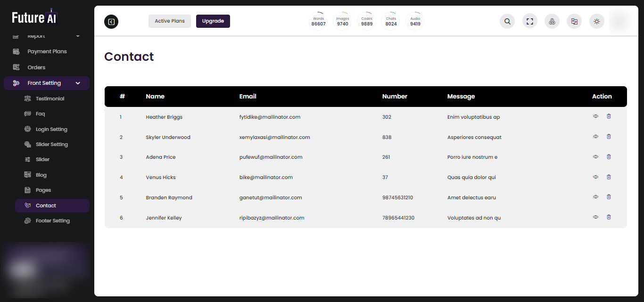The image size is (644, 302).
Task: Open the currency coins icon in the header
Action: tap(552, 21)
